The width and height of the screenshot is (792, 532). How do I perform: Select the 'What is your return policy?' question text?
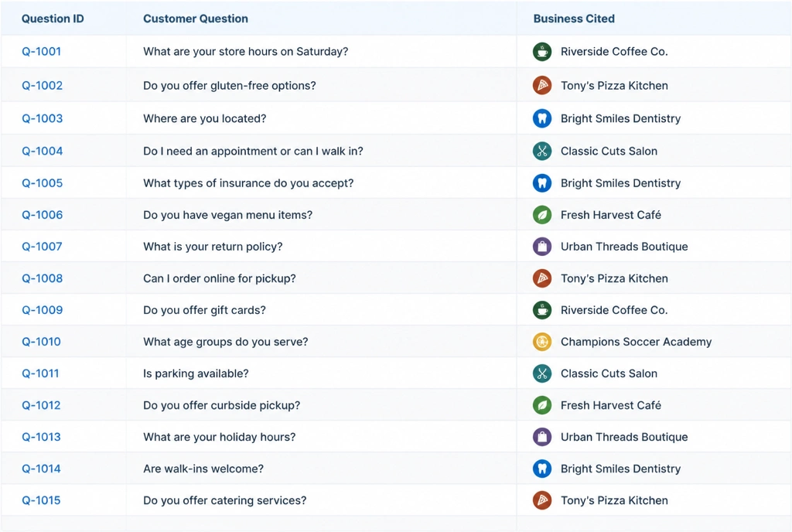point(213,247)
